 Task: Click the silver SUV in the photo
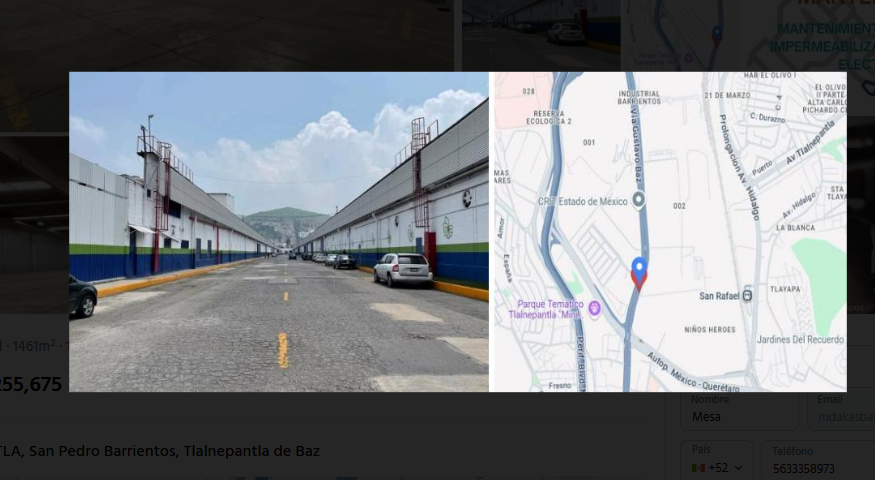403,270
